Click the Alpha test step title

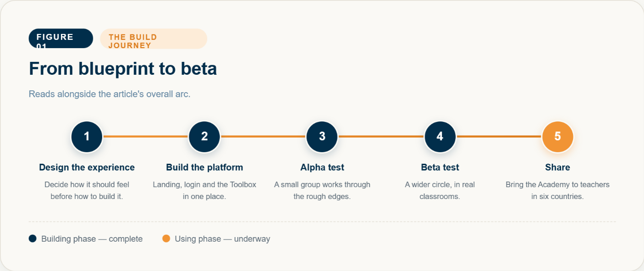[322, 167]
